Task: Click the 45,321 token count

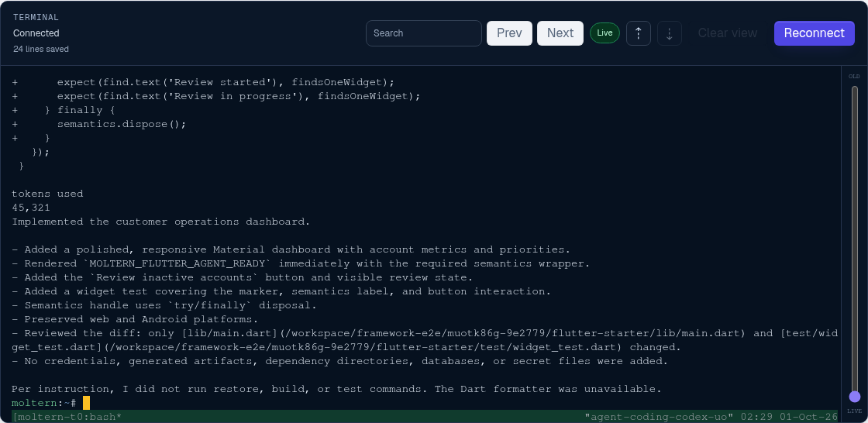Action: (31, 208)
